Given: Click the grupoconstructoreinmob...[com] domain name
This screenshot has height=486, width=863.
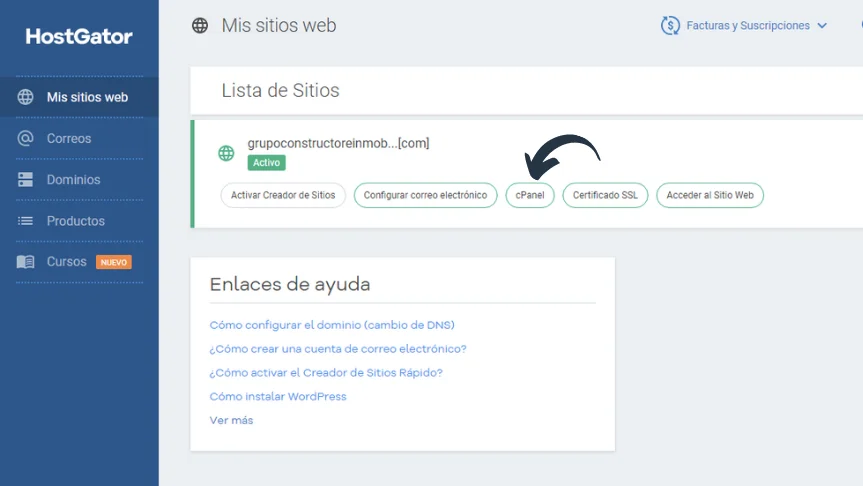Looking at the screenshot, I should click(338, 143).
